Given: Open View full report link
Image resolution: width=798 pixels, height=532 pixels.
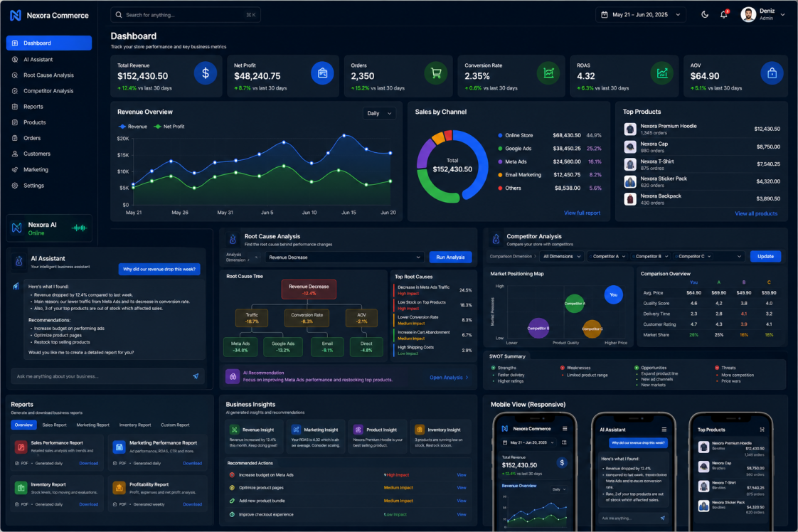Looking at the screenshot, I should pyautogui.click(x=582, y=213).
